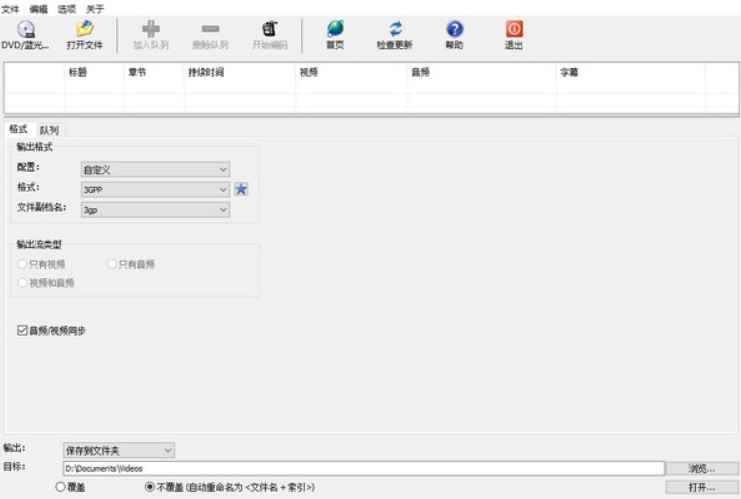Click the 持续时间 column header

(x=240, y=72)
